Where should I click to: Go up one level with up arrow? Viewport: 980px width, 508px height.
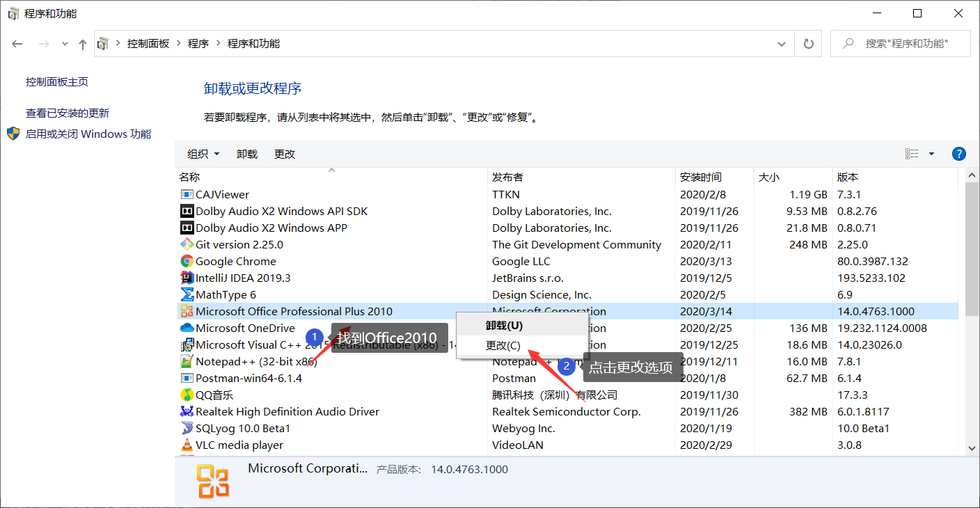83,44
